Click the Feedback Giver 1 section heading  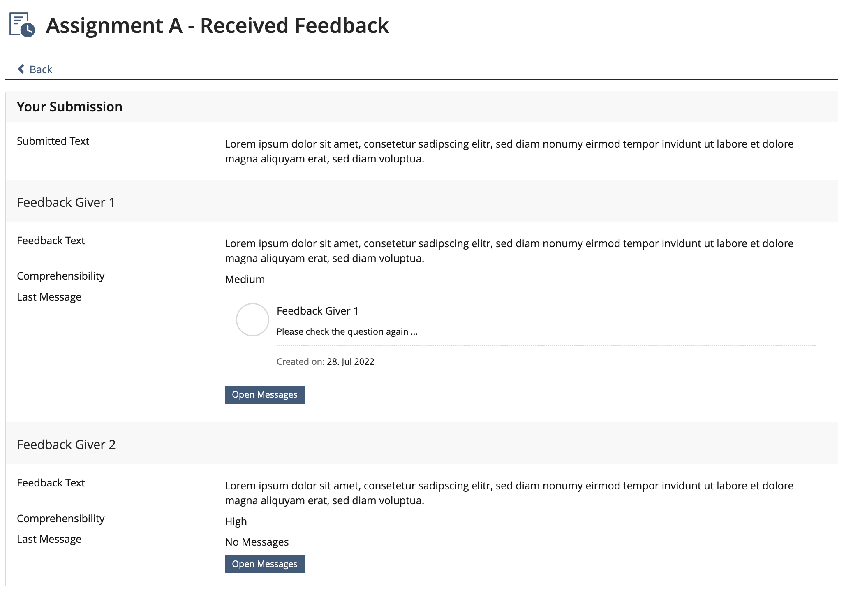click(x=66, y=202)
